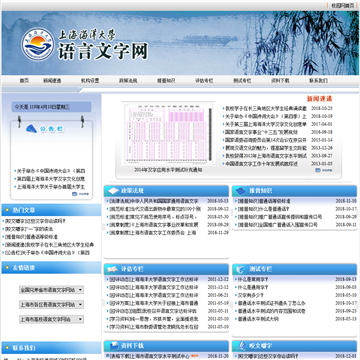Open 推普知识 panel item 普通话等级标准 dated 2018-11-10
360x360 pixels.
(264, 201)
